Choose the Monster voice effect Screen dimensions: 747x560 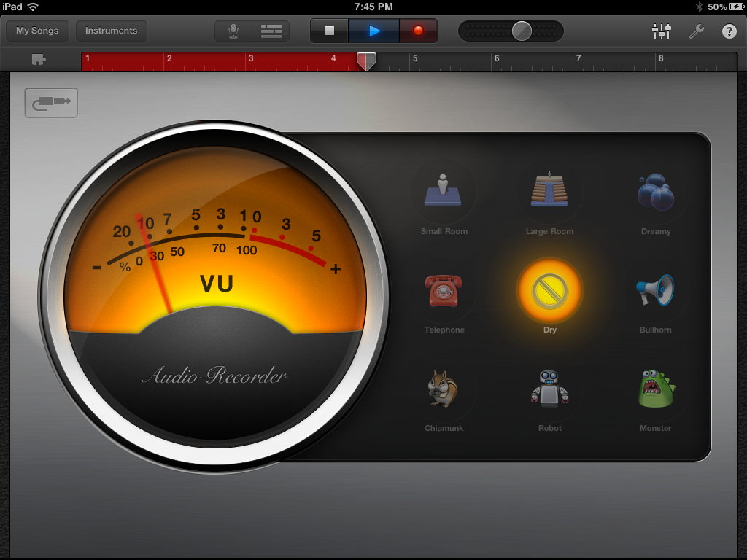pos(655,389)
